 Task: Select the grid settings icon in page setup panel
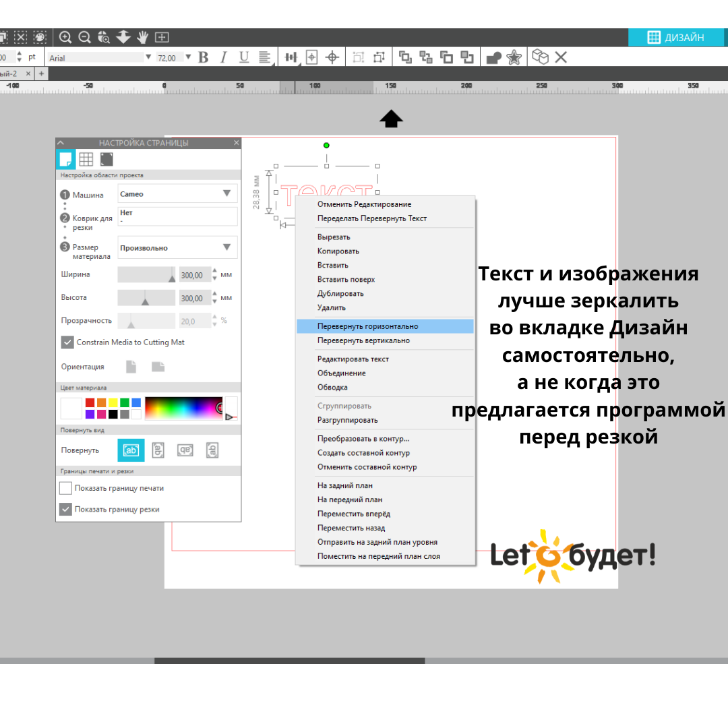pyautogui.click(x=86, y=158)
